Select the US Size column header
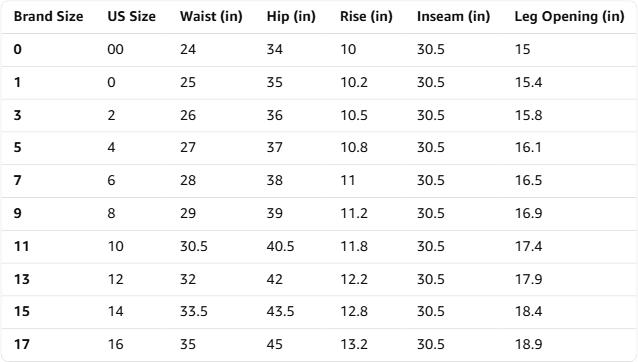The height and width of the screenshot is (362, 638). click(131, 16)
